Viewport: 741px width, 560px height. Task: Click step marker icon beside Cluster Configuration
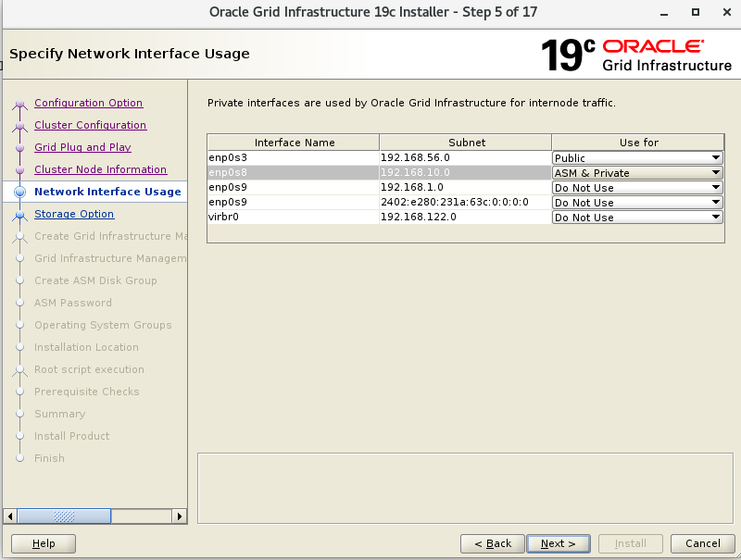(x=19, y=126)
